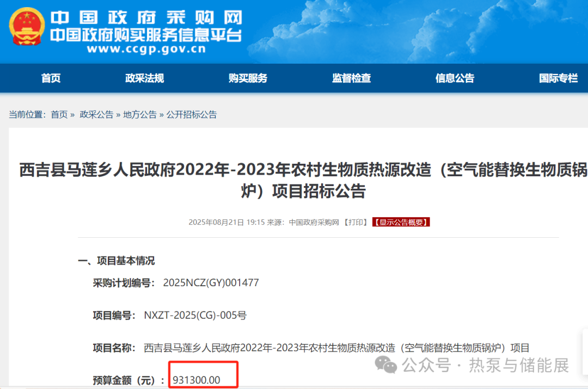Click the 来源：中国政府采购网 source text
The height and width of the screenshot is (389, 588).
click(303, 222)
